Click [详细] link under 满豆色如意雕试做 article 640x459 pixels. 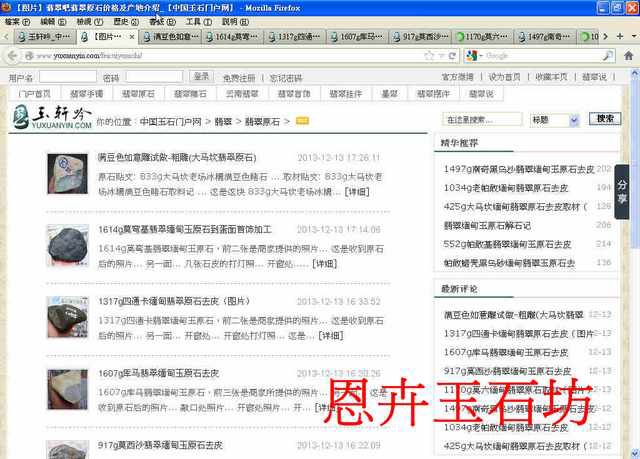coord(357,192)
